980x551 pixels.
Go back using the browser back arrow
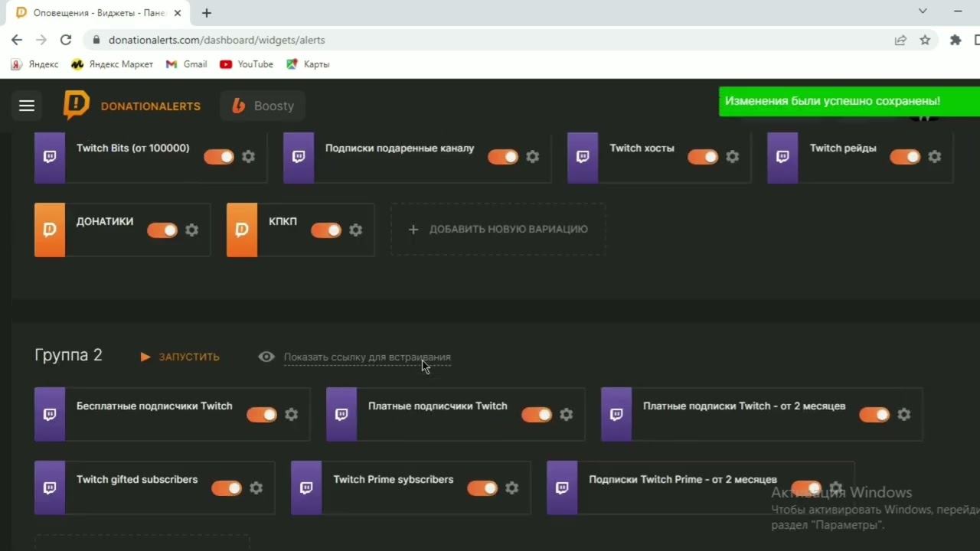(x=17, y=40)
